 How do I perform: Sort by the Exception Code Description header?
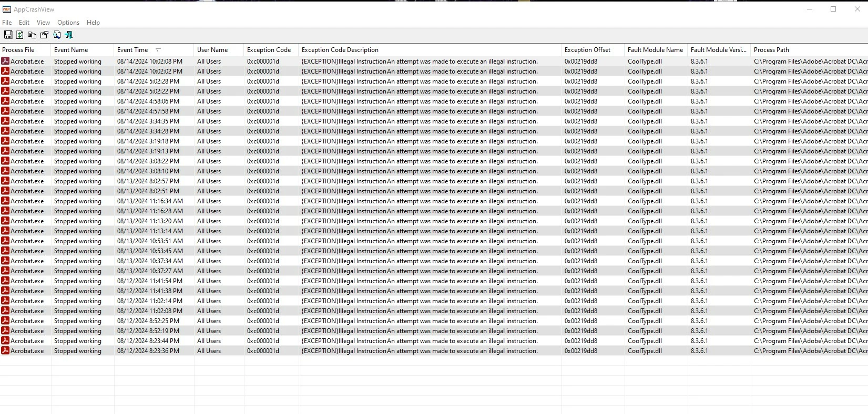click(430, 50)
